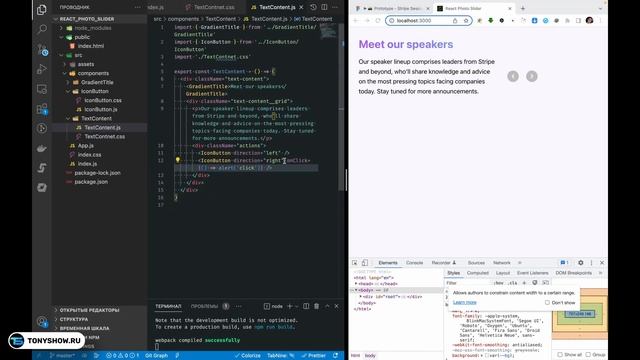Split the terminal panel
Image resolution: width=640 pixels, height=360 pixels.
(306, 306)
